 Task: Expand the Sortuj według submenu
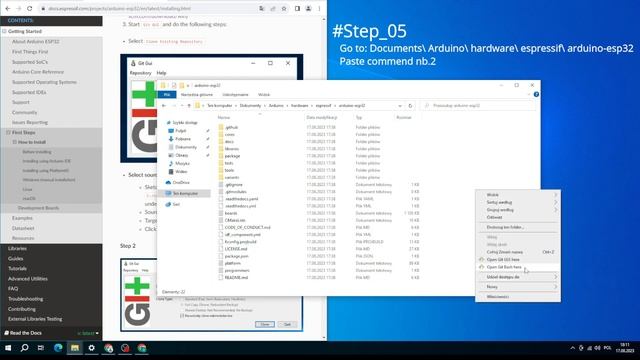pyautogui.click(x=518, y=202)
